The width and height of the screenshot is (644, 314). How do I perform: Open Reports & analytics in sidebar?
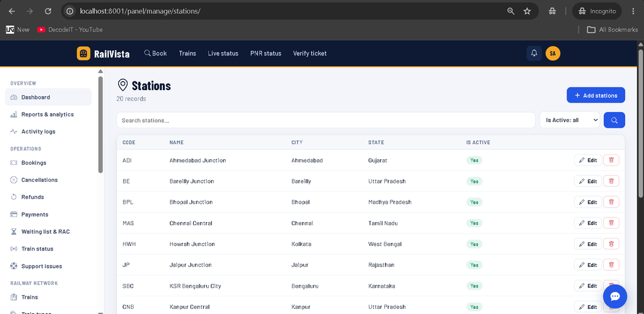[x=48, y=115]
